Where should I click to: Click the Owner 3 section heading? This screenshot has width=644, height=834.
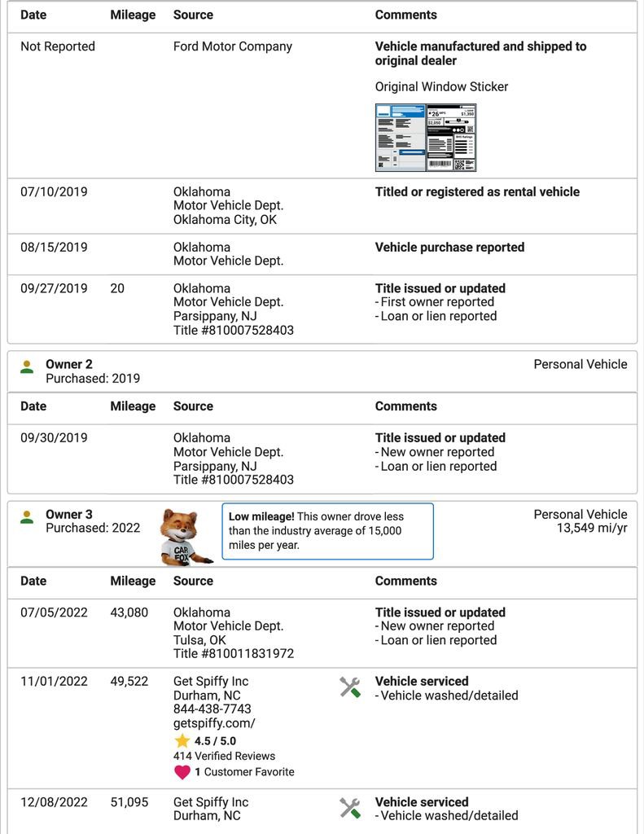[69, 515]
